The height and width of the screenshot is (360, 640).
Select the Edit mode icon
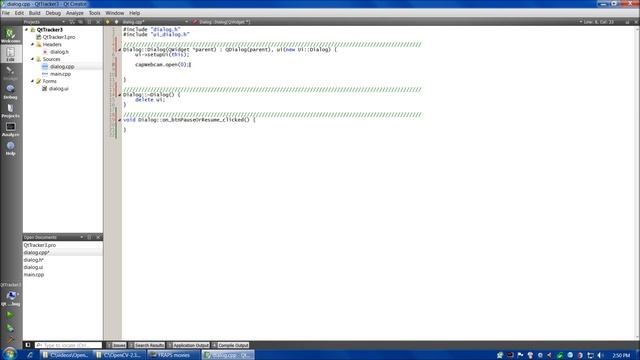click(11, 54)
